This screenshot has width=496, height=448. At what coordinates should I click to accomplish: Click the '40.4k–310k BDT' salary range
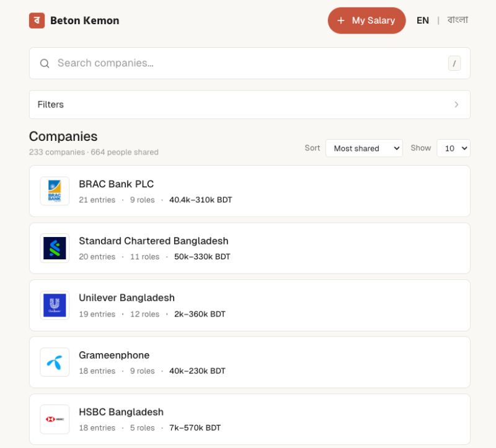point(200,200)
